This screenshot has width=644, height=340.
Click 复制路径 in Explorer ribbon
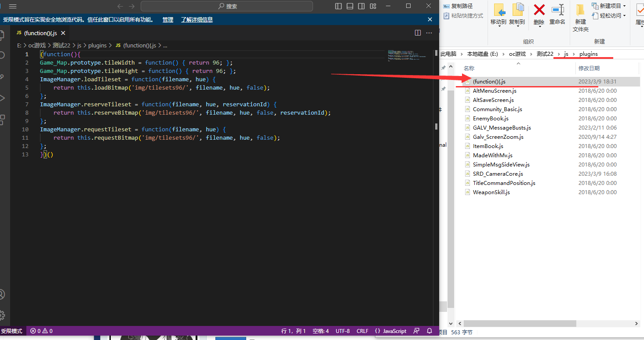(458, 6)
